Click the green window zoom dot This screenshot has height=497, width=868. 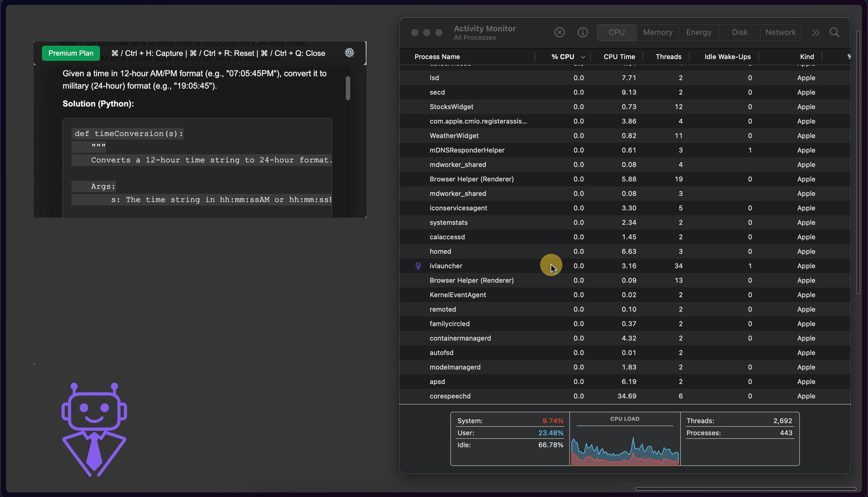[x=439, y=33]
